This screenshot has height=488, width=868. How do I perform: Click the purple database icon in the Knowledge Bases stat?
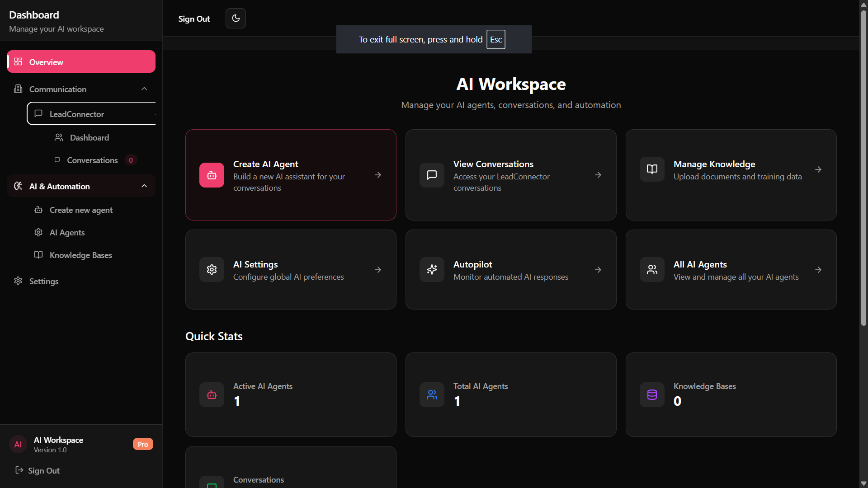point(652,395)
